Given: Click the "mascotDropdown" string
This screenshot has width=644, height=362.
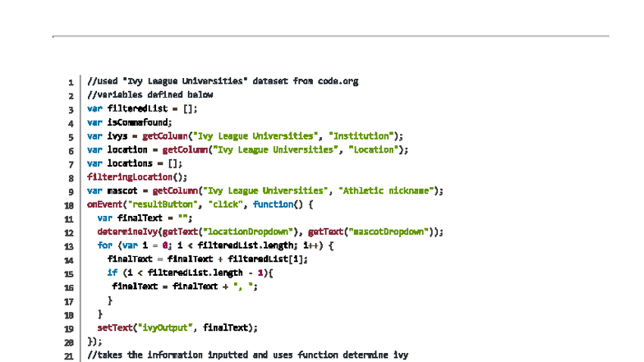Looking at the screenshot, I should (x=389, y=231).
